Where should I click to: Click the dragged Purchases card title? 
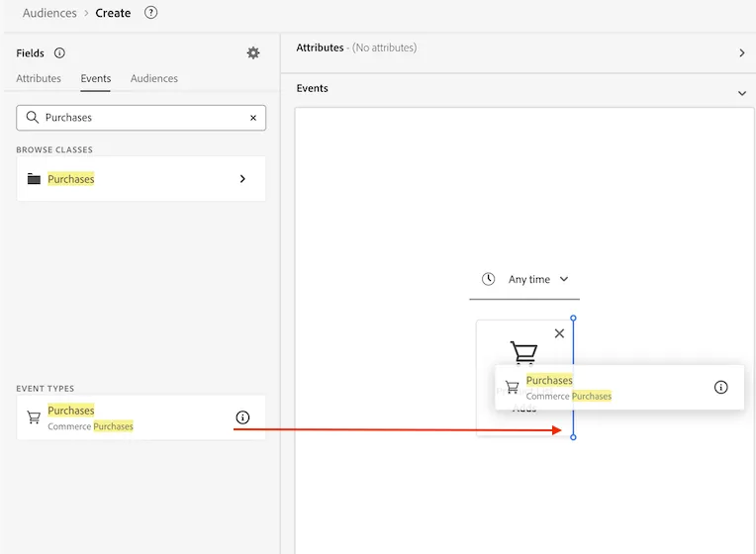[549, 380]
